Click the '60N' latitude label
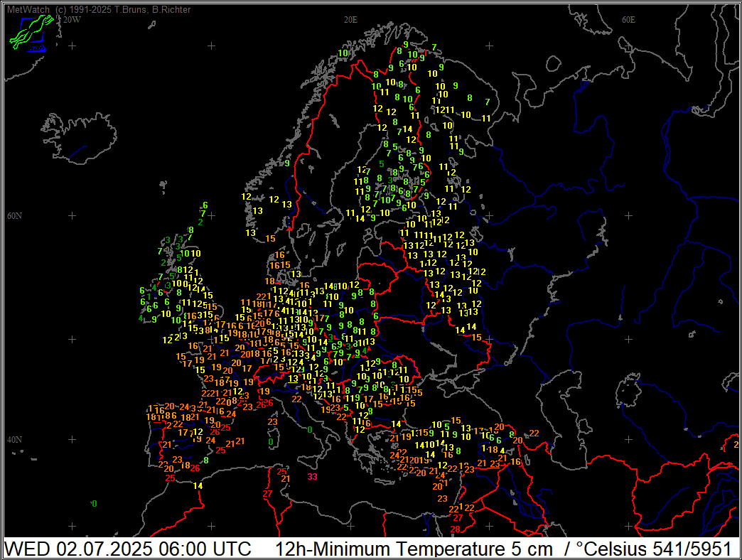The width and height of the screenshot is (742, 560). (x=14, y=215)
